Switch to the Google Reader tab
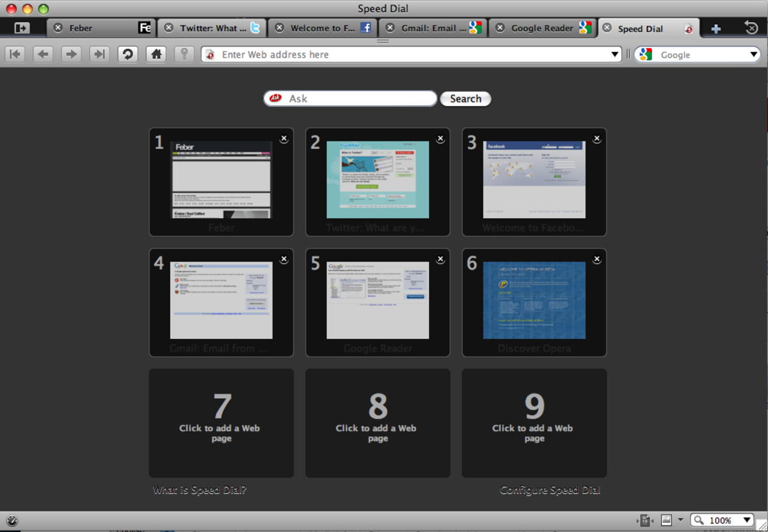Screen dimensions: 768x532 [x=542, y=28]
